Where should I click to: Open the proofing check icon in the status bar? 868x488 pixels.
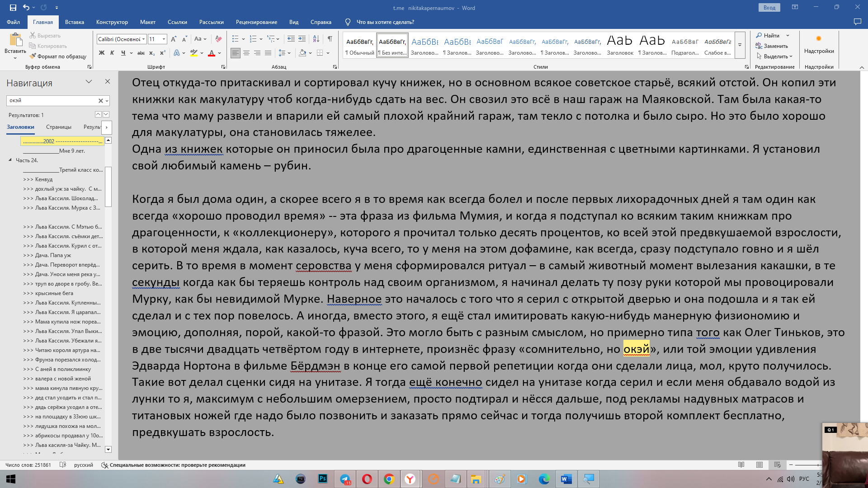pos(63,465)
